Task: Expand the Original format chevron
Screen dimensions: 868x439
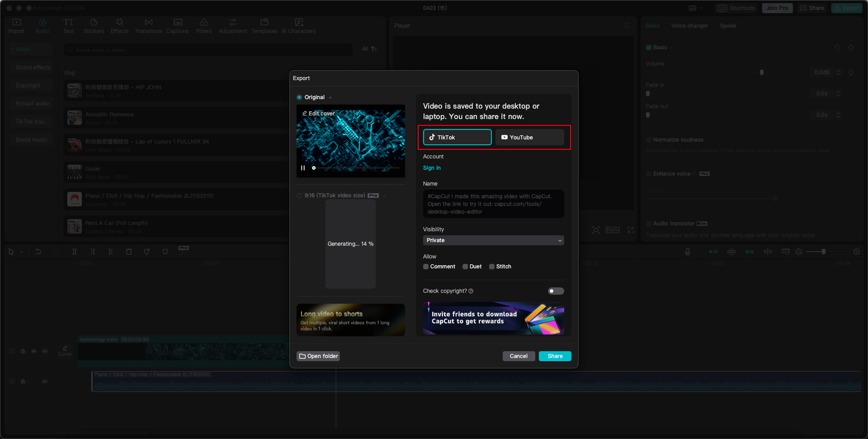Action: [x=330, y=98]
